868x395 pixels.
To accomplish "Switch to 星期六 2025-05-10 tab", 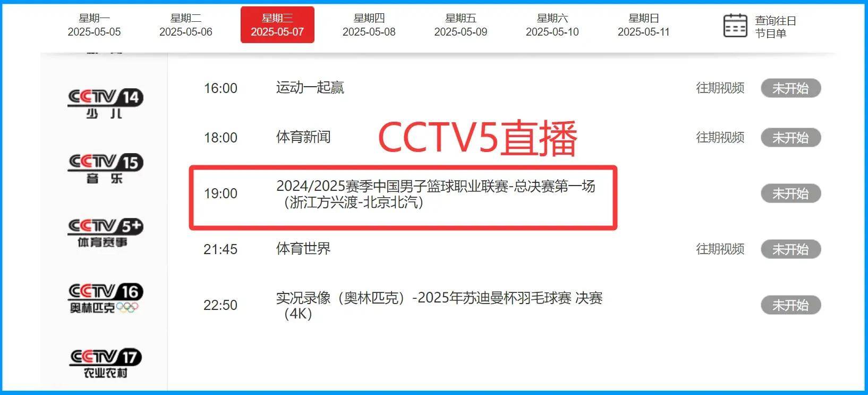I will pyautogui.click(x=552, y=25).
